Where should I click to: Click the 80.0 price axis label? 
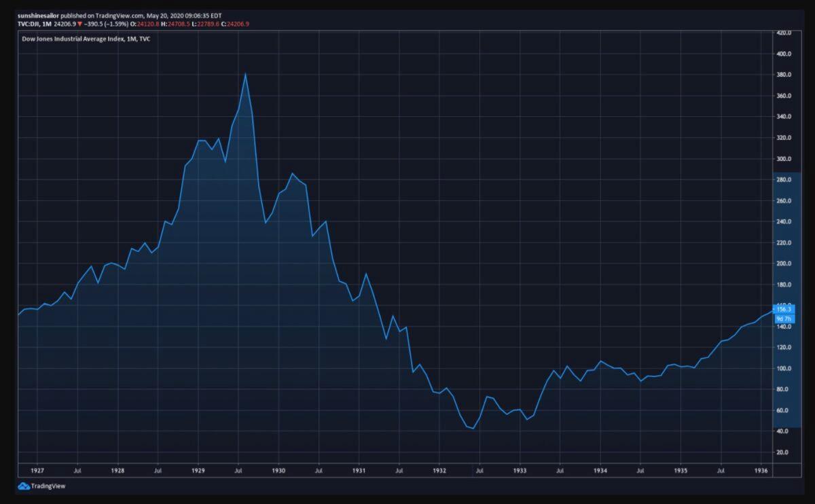(x=784, y=390)
